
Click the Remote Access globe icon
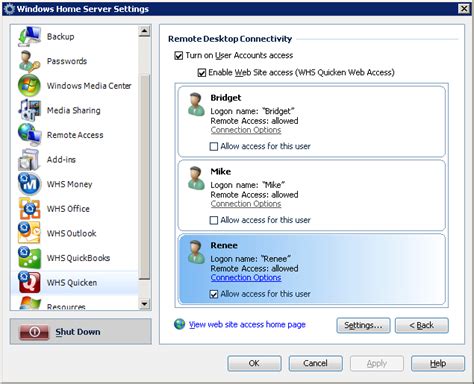[x=29, y=135]
